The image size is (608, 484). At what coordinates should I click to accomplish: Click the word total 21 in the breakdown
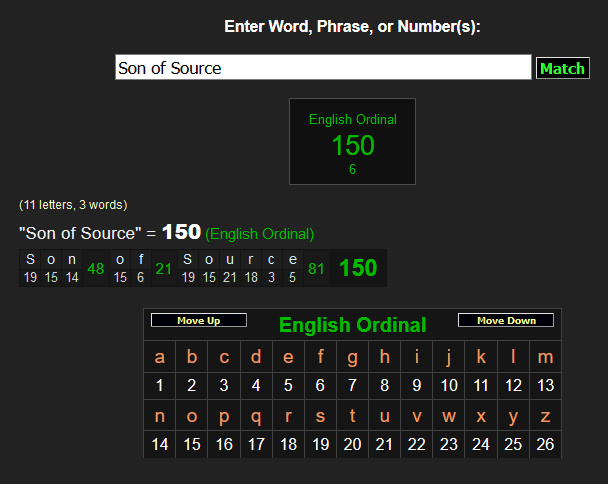coord(163,268)
